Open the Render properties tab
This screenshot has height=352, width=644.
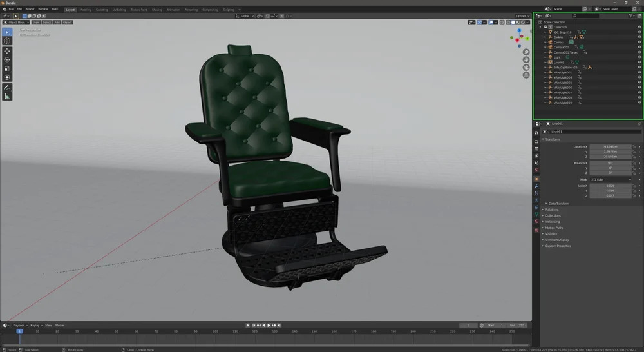click(x=536, y=141)
